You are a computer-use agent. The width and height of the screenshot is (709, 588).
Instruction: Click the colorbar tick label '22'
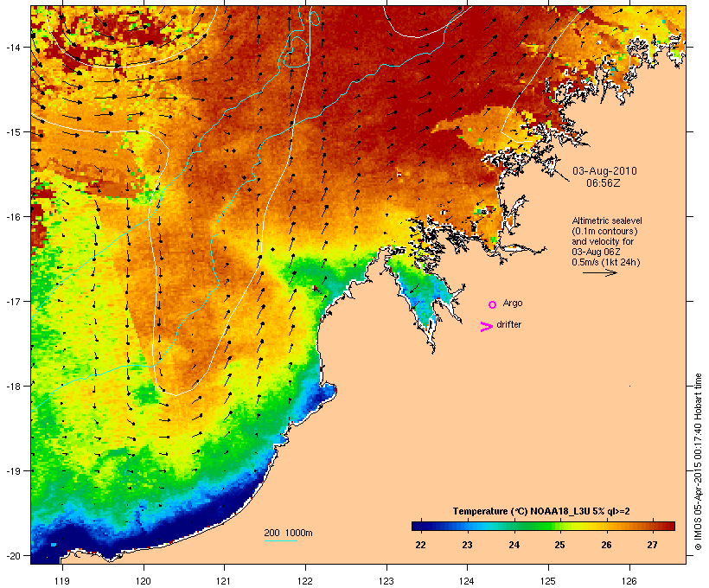click(x=420, y=545)
